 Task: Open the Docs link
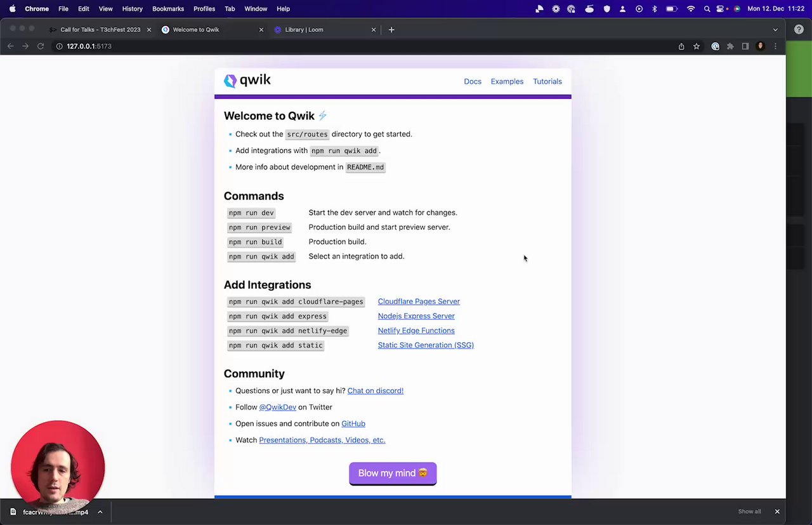(x=473, y=81)
